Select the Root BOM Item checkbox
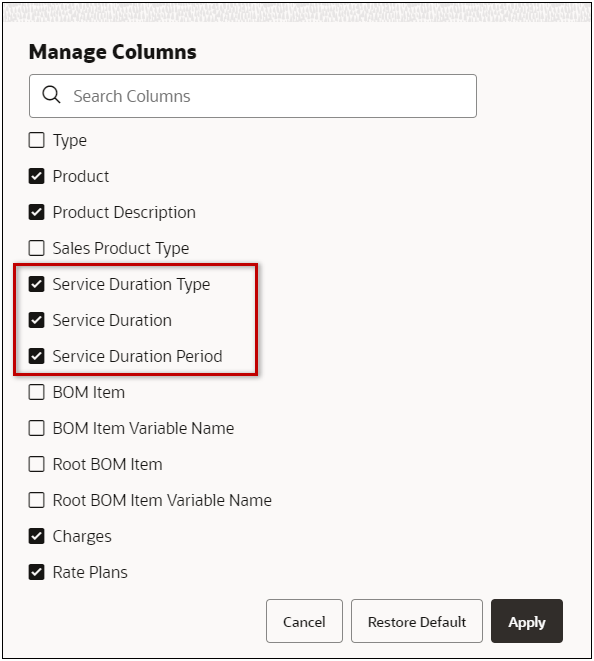Image resolution: width=594 pixels, height=661 pixels. pyautogui.click(x=37, y=464)
